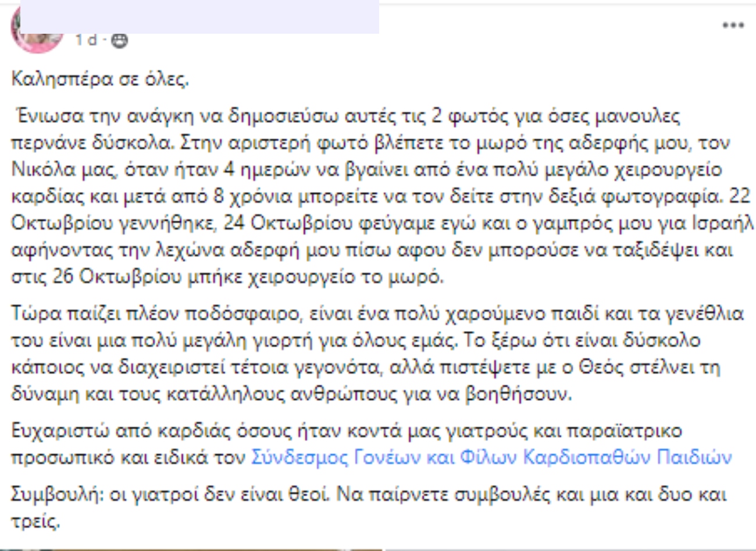The width and height of the screenshot is (756, 551).
Task: Open the three-dot post options menu
Action: click(733, 26)
